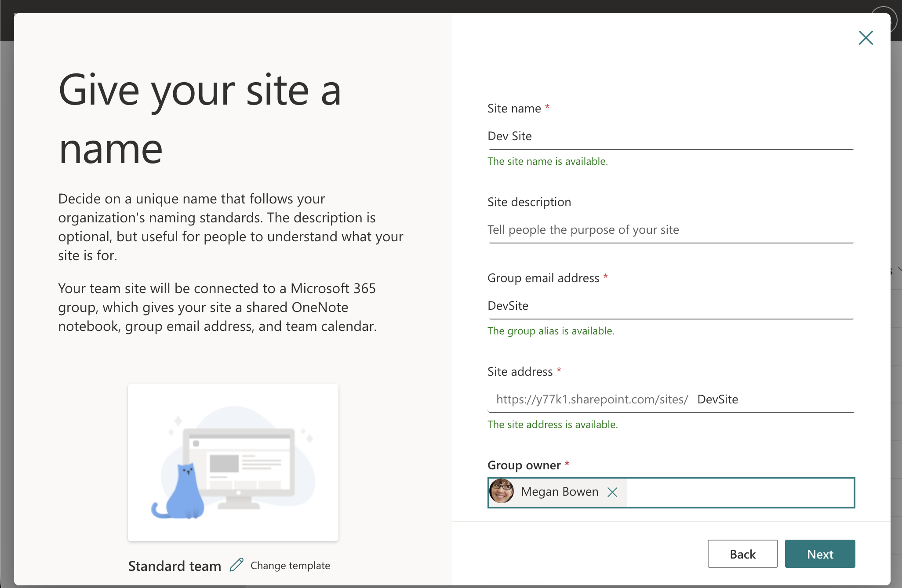This screenshot has height=588, width=902.
Task: Edit the Group email address field
Action: (670, 306)
